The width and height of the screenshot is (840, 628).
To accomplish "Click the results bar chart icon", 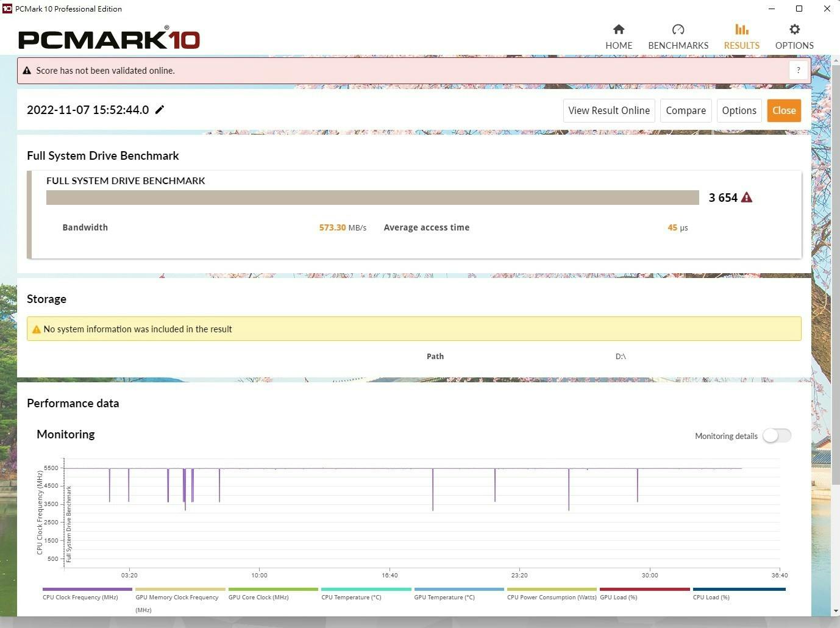I will (x=741, y=29).
